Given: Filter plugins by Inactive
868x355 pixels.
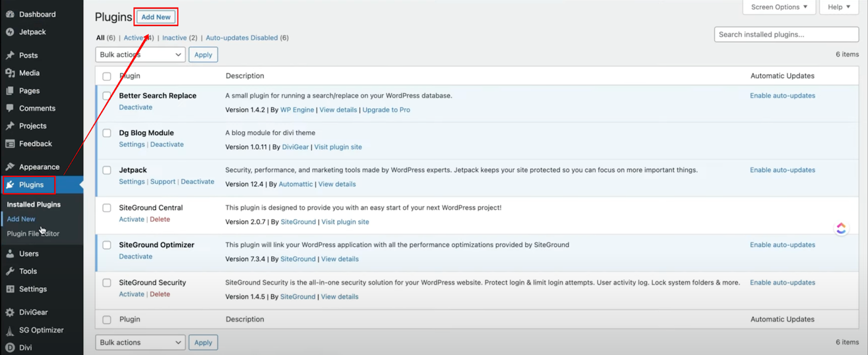Looking at the screenshot, I should [x=174, y=38].
